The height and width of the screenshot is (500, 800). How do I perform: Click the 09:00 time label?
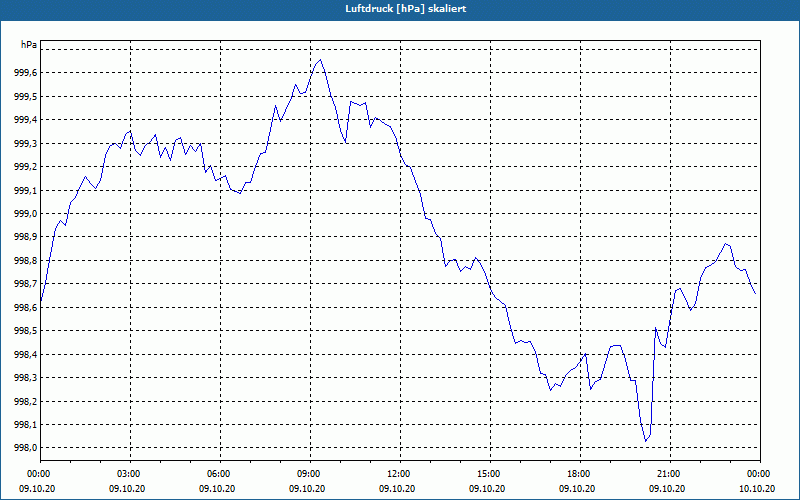(310, 474)
